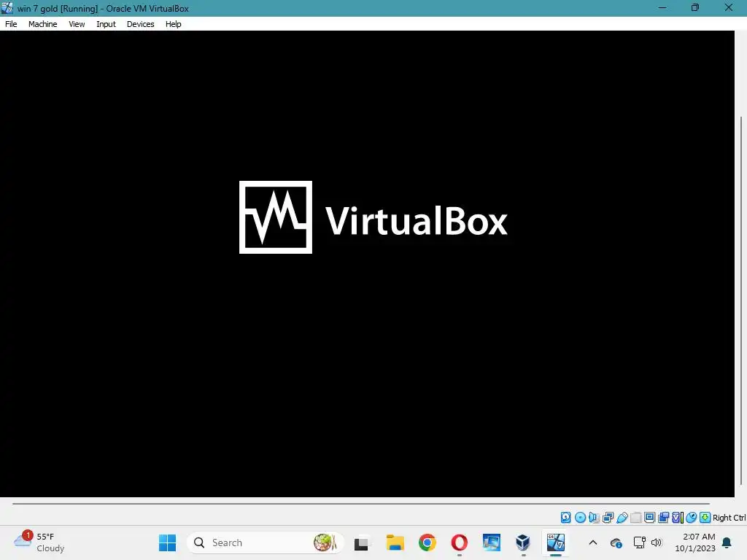This screenshot has width=747, height=560.
Task: Click the CPU virtualization V status icon
Action: point(677,518)
